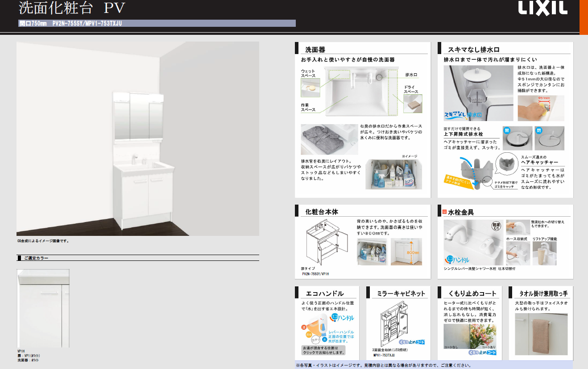Click the スキマなし排水口 logo on the drain photo
588x369 pixels.
click(x=463, y=114)
